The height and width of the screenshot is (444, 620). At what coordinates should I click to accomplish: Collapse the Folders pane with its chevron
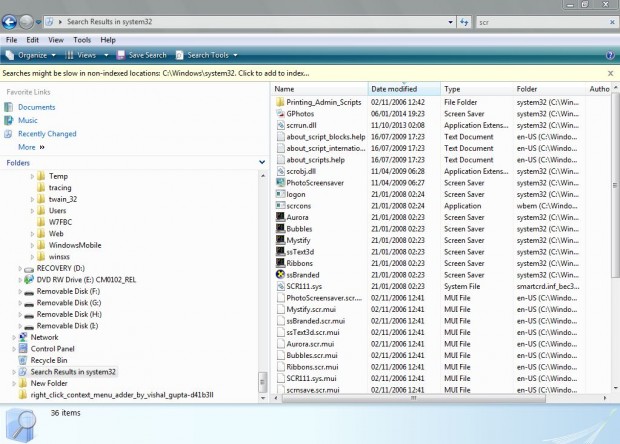(x=262, y=162)
